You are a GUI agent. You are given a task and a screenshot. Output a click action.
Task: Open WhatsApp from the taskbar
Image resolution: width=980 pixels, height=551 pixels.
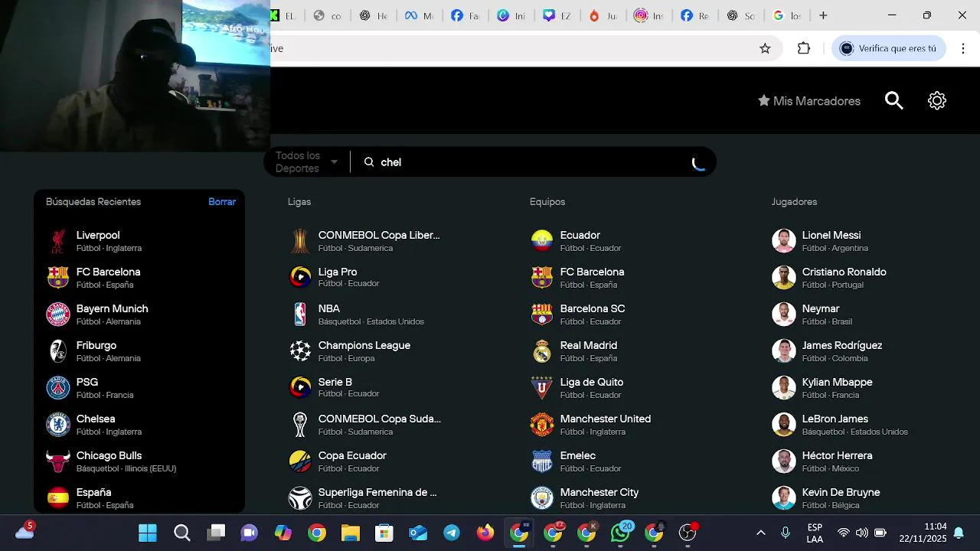point(620,533)
